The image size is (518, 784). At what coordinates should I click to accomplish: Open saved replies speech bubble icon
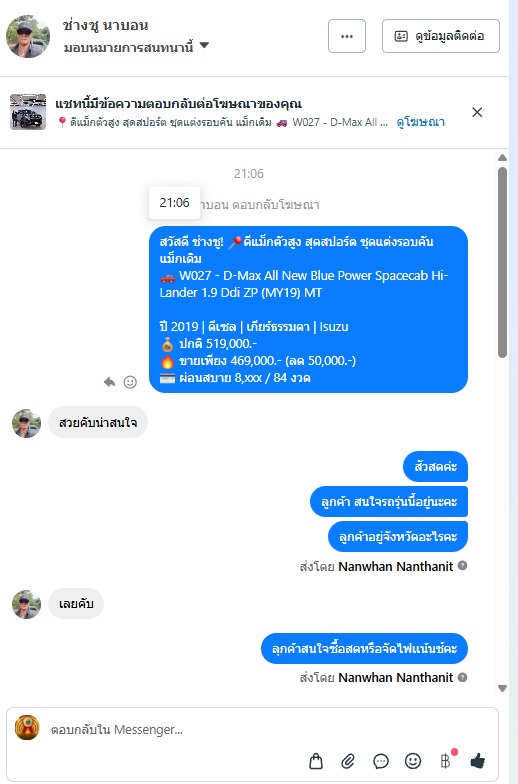(380, 761)
